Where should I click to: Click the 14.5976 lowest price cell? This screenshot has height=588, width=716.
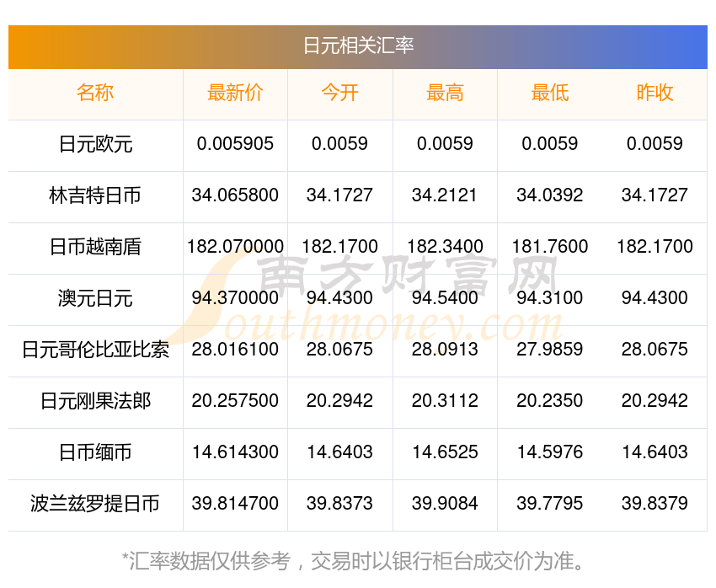click(550, 452)
